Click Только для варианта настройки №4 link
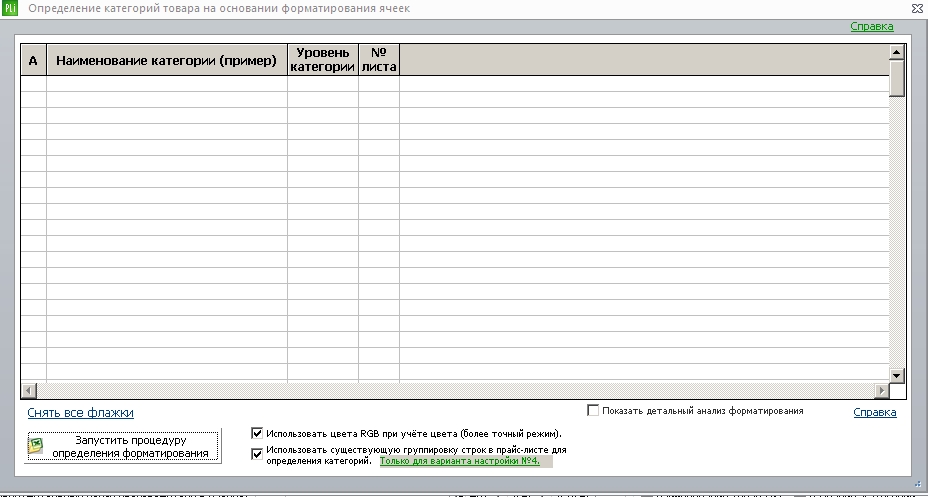The image size is (928, 497). [460, 461]
